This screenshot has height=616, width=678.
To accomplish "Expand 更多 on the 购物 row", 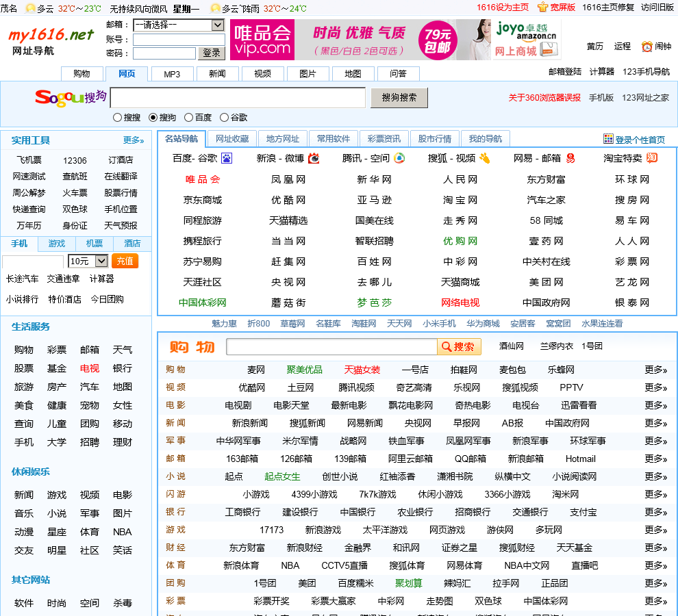I will 655,370.
